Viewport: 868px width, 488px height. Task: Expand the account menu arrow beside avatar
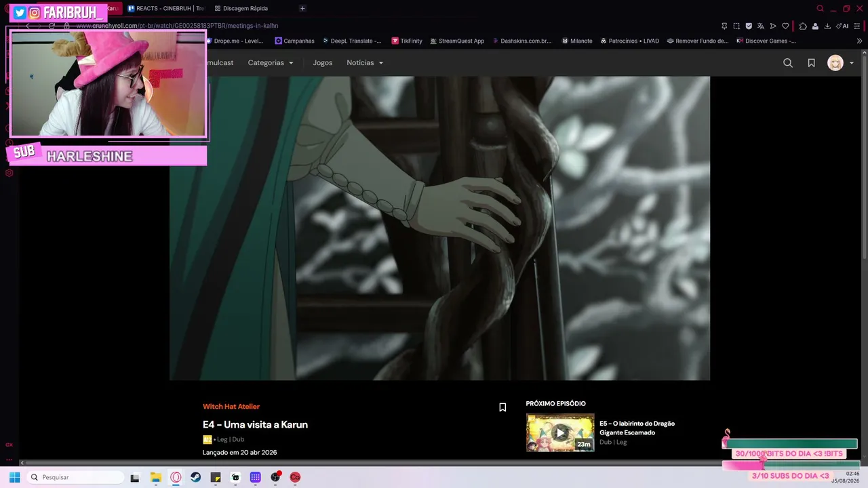click(x=852, y=63)
